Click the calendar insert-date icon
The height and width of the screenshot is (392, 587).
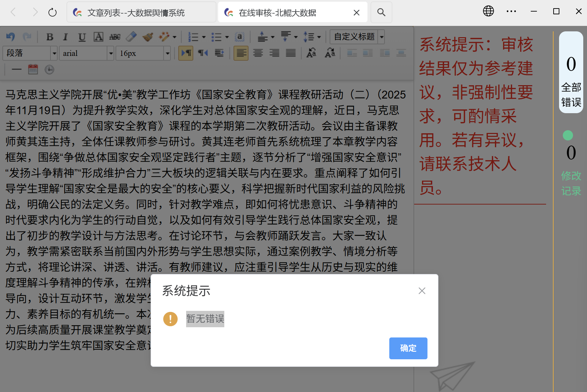click(33, 70)
